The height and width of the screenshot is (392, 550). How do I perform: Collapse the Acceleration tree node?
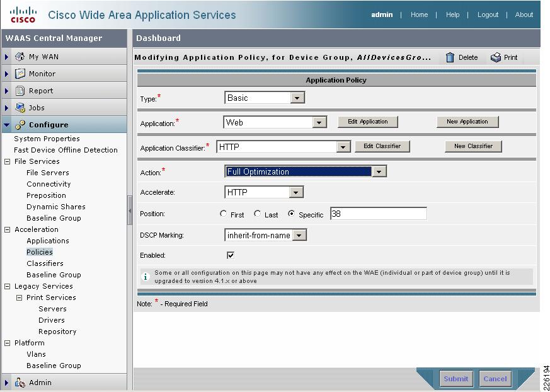[8, 229]
